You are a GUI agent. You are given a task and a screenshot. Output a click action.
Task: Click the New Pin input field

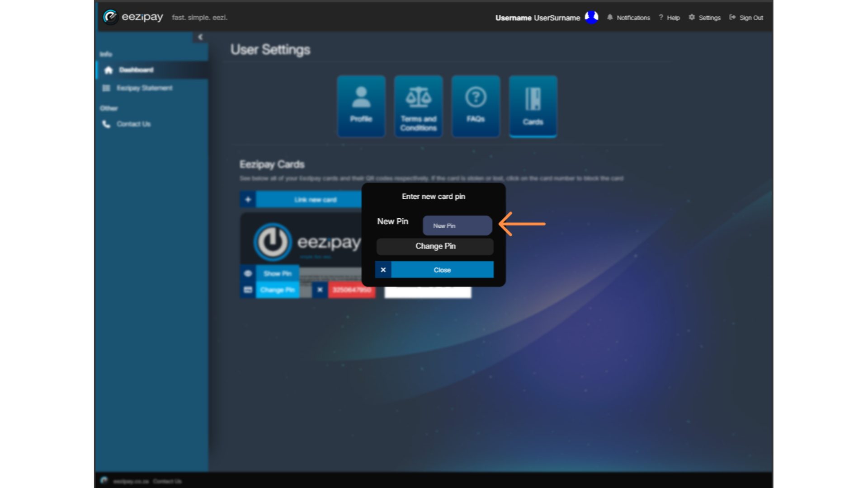[457, 225]
